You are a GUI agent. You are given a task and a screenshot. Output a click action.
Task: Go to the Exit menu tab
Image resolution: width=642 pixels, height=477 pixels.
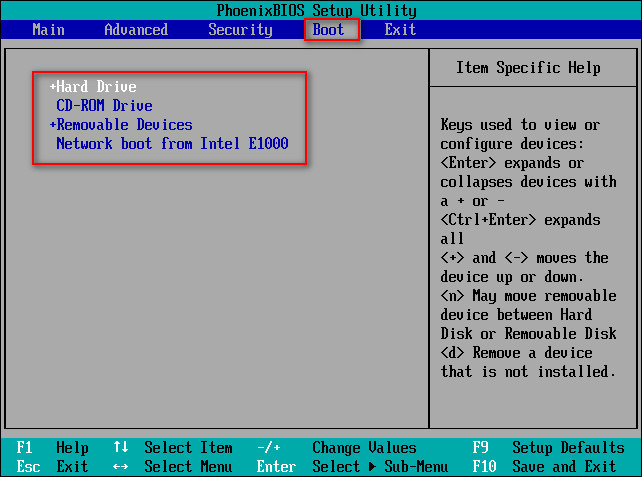click(x=400, y=30)
